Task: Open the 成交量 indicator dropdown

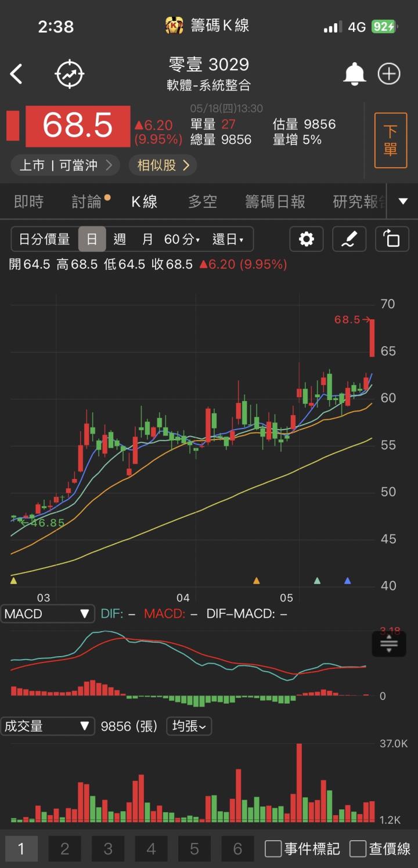Action: click(x=47, y=726)
